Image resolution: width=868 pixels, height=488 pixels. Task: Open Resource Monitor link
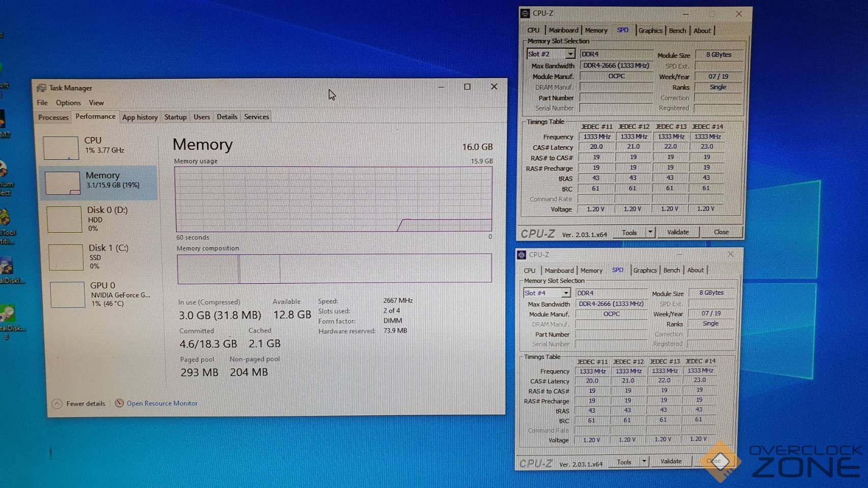point(162,403)
